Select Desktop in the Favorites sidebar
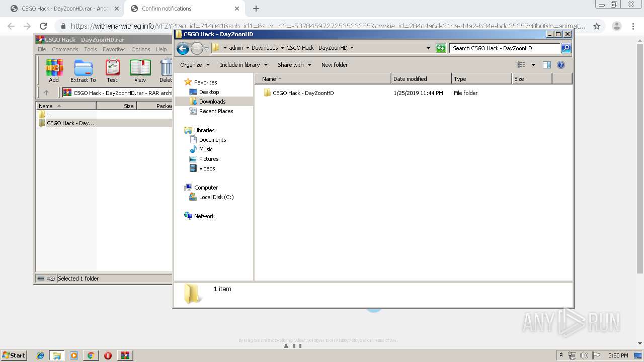644x362 pixels. 209,92
